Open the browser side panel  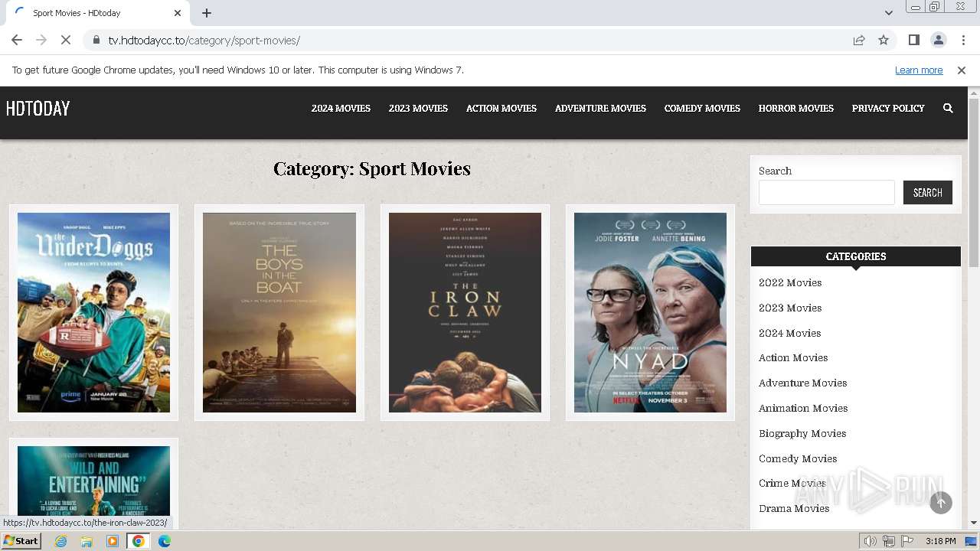tap(913, 40)
